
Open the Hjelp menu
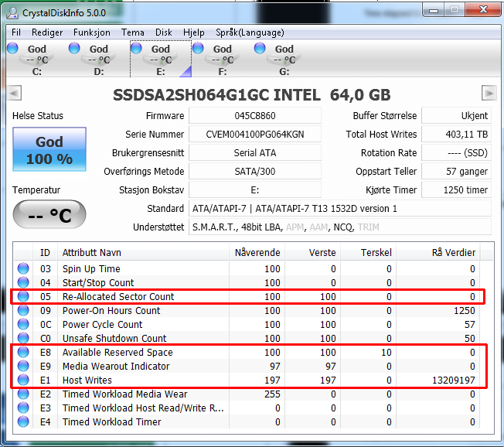coord(193,32)
